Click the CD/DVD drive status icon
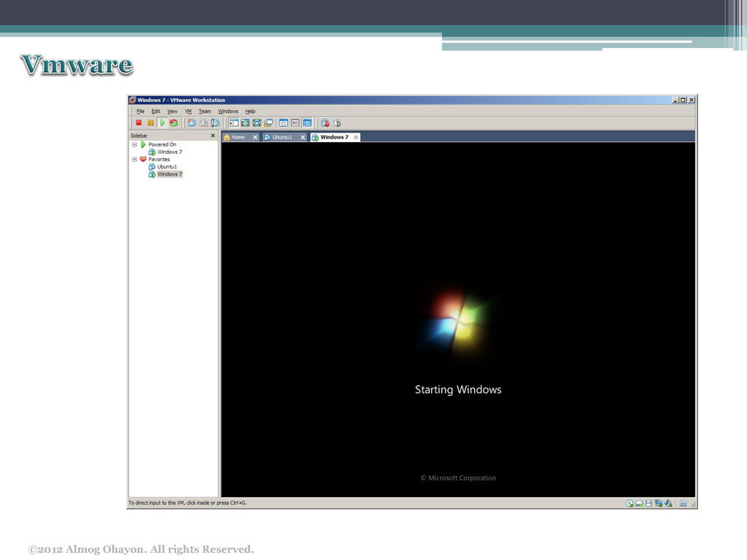Screen dimensions: 747x560 pyautogui.click(x=630, y=503)
